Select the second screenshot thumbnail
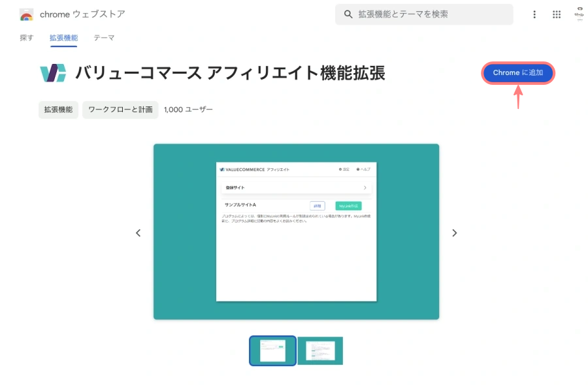Viewport: 588px width, 385px height. [320, 351]
